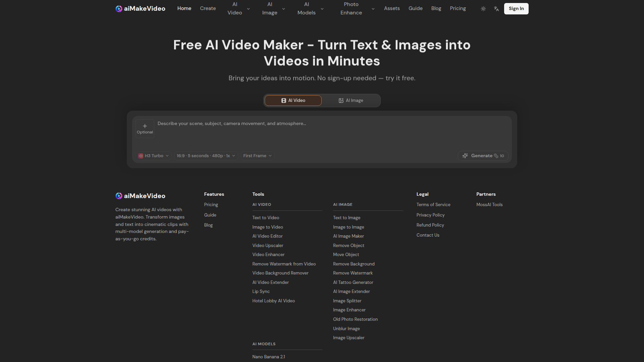Go to Home in the top navigation
Viewport: 644px width, 362px height.
[184, 8]
